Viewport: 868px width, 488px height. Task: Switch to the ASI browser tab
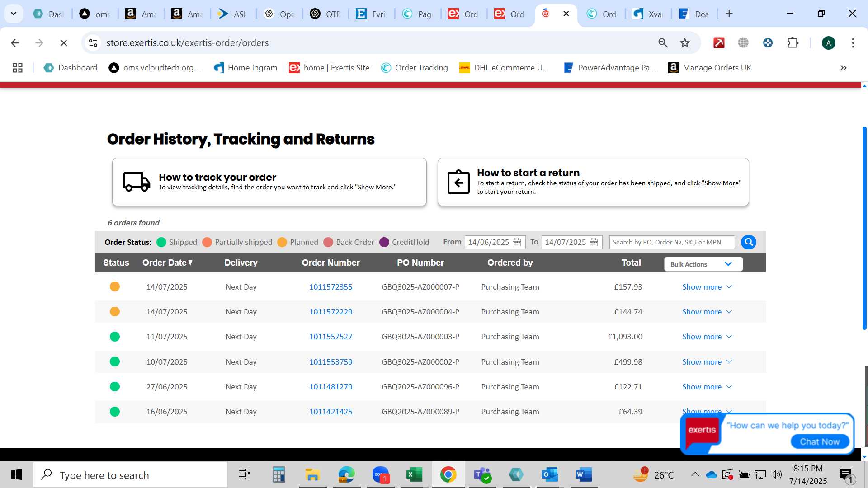pyautogui.click(x=232, y=14)
